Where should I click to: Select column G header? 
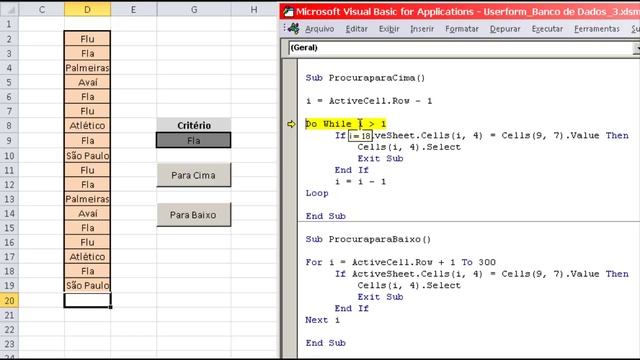[194, 9]
